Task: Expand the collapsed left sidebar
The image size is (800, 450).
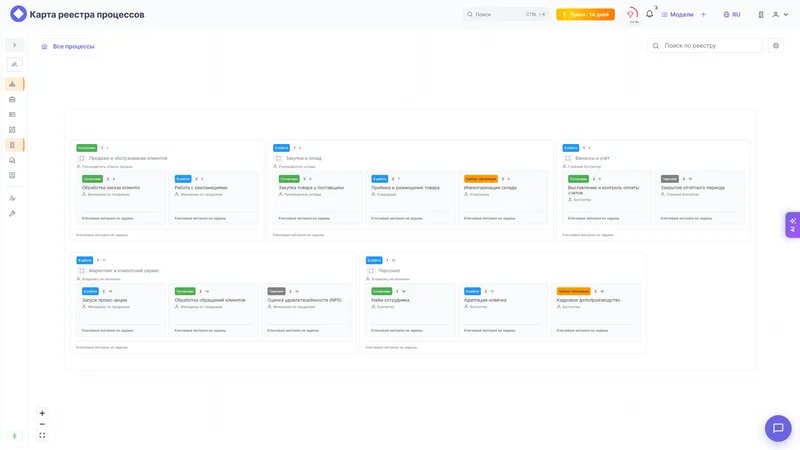Action: (x=14, y=45)
